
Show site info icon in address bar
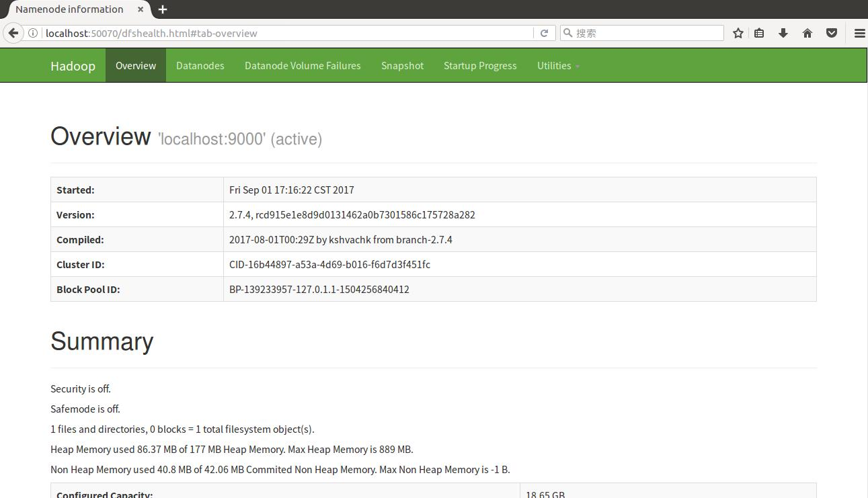(32, 33)
